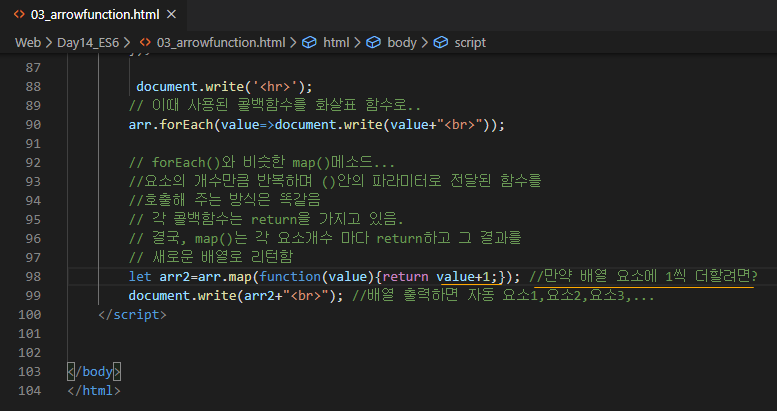Click the cube icon next to script breadcrumb

pos(441,43)
